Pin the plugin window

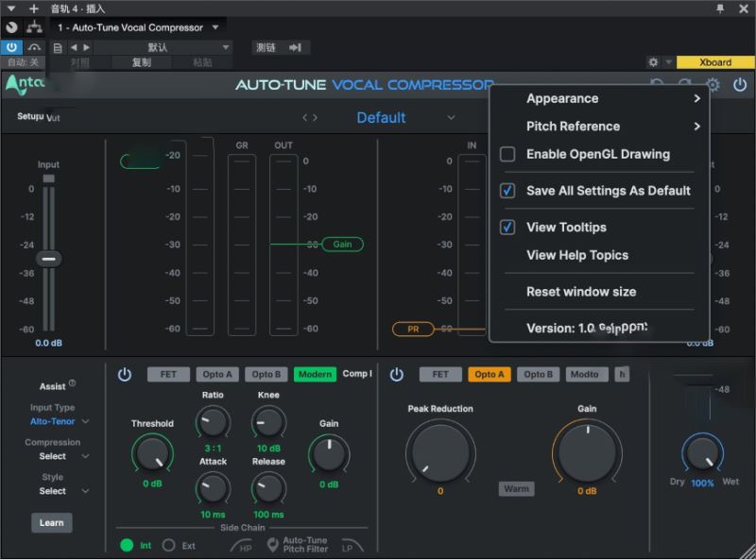(720, 8)
